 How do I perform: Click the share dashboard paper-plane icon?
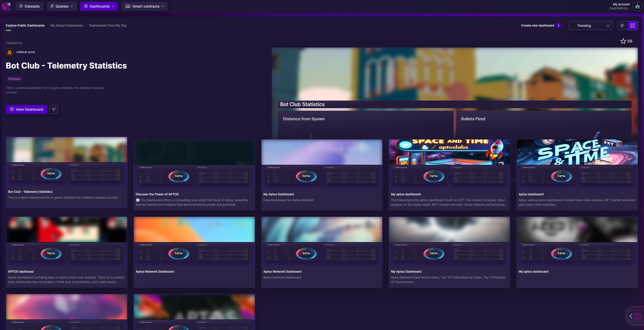pos(54,109)
